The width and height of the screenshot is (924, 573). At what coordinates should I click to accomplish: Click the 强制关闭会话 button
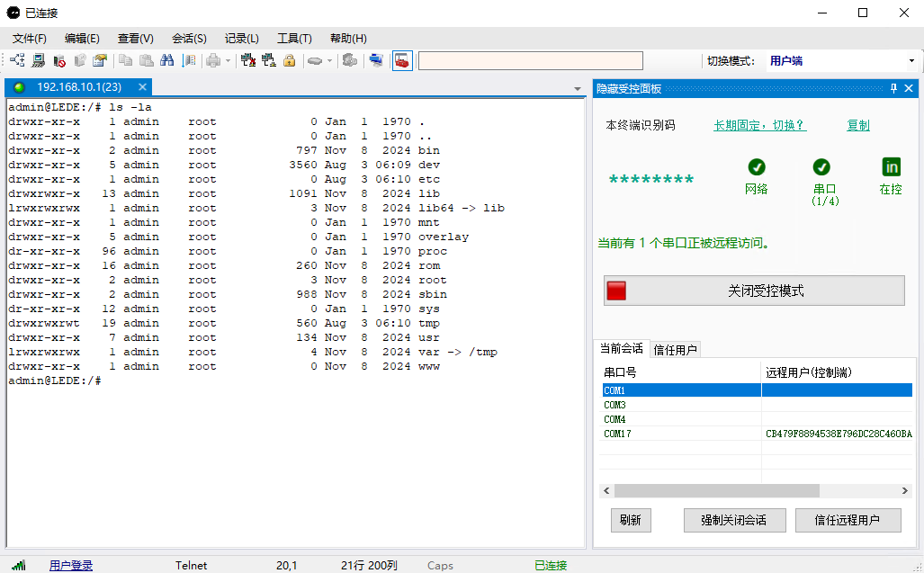[733, 520]
